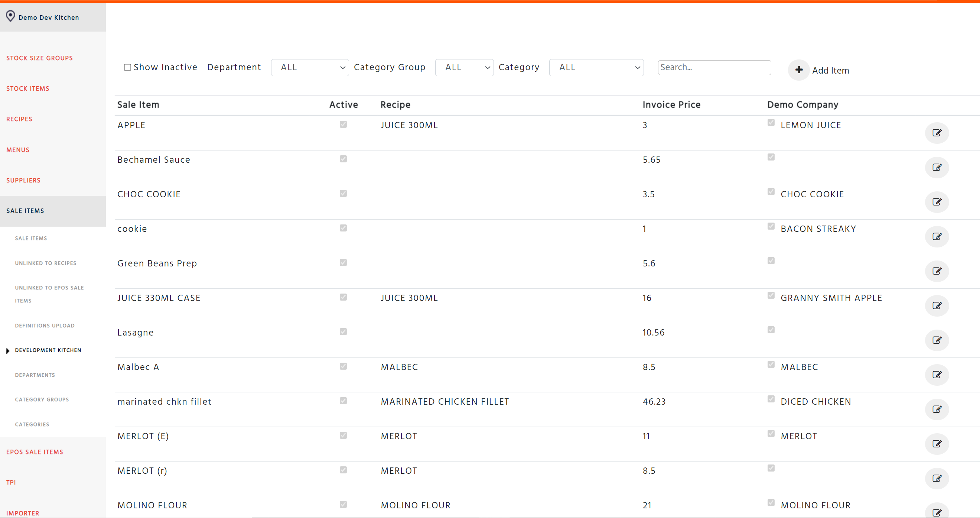The width and height of the screenshot is (980, 518).
Task: Click the GRANNY SMITH APPLE cell
Action: tap(831, 298)
